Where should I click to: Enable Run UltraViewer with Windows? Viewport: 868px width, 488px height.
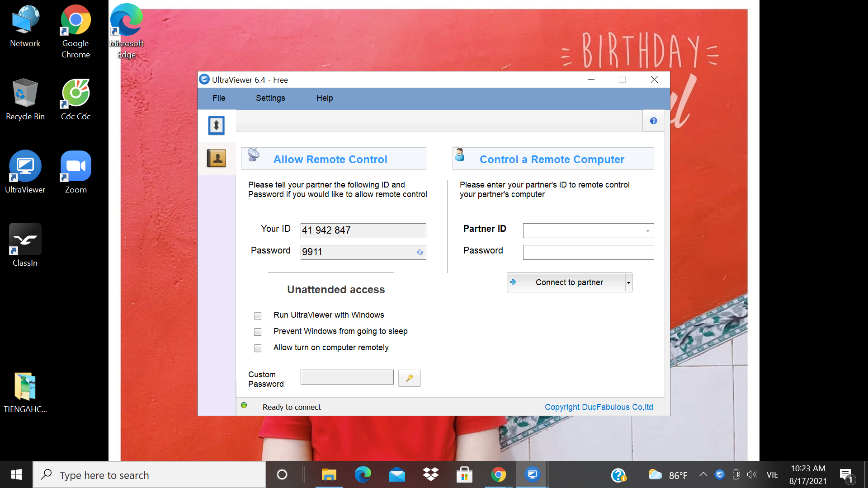pos(258,315)
